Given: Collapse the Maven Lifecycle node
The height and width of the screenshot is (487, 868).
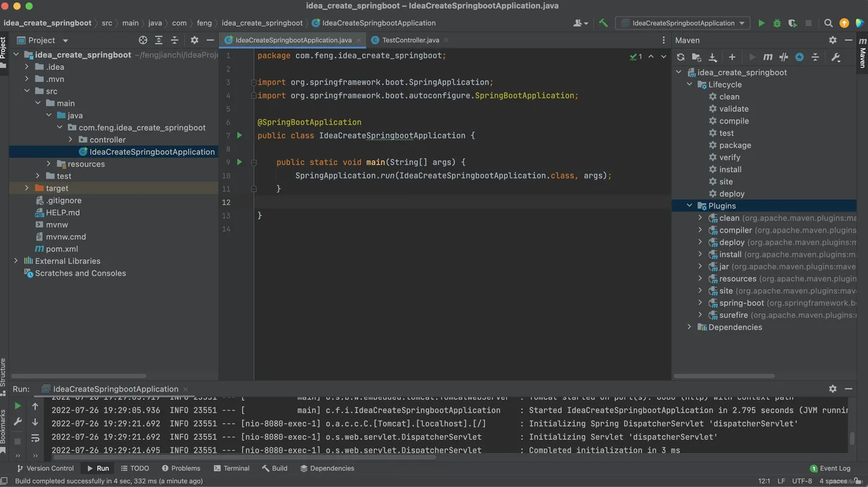Looking at the screenshot, I should click(x=689, y=84).
